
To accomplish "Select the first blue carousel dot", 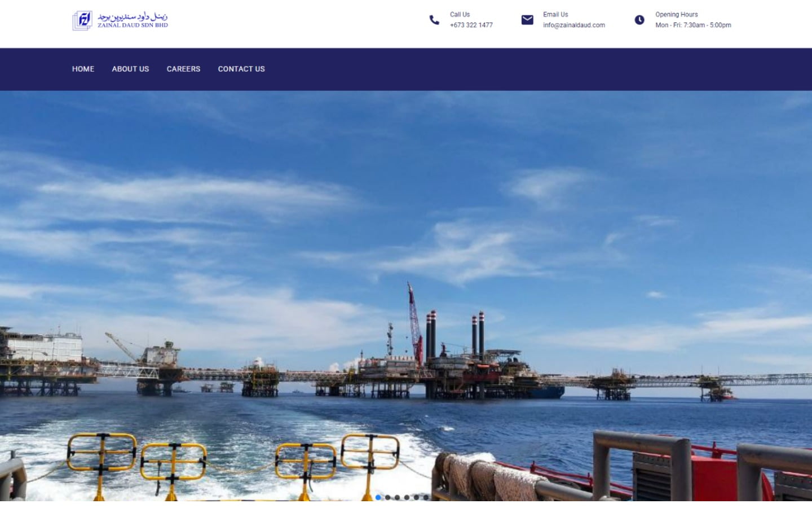I will 378,497.
